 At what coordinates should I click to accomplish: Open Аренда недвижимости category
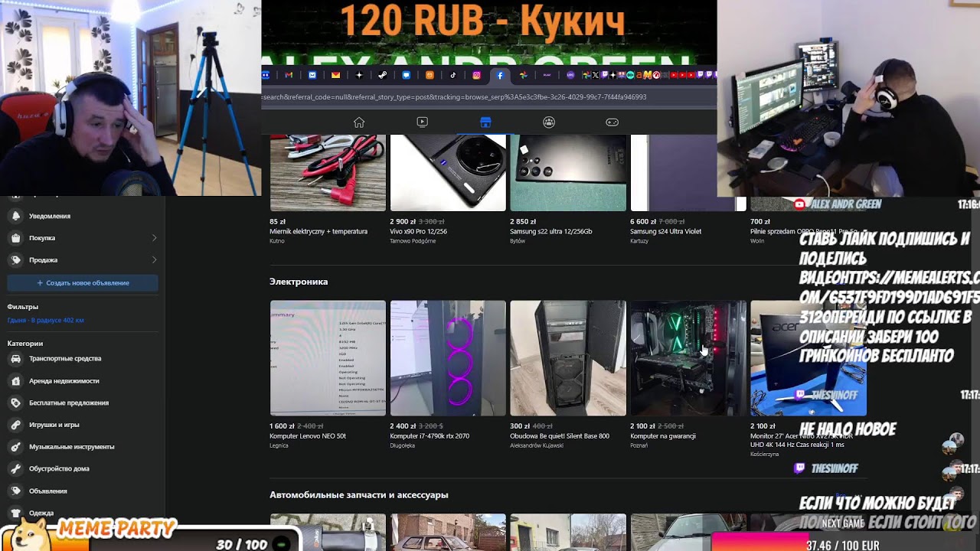(64, 380)
